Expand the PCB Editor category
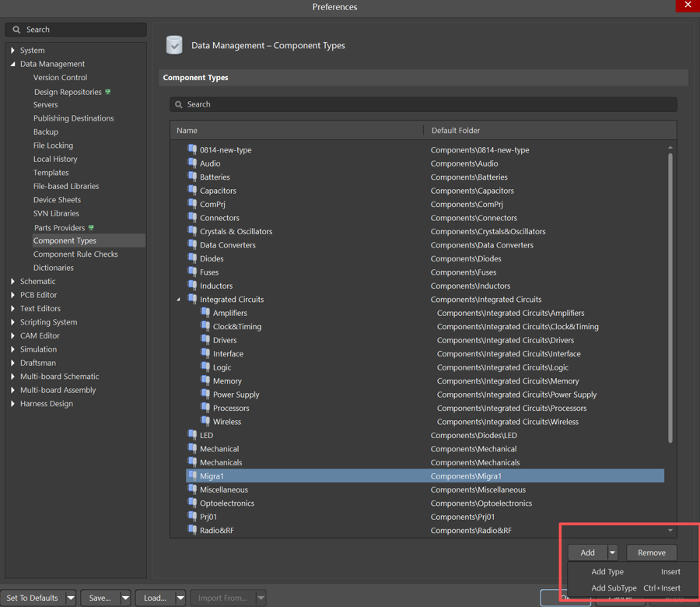This screenshot has height=607, width=700. tap(12, 295)
